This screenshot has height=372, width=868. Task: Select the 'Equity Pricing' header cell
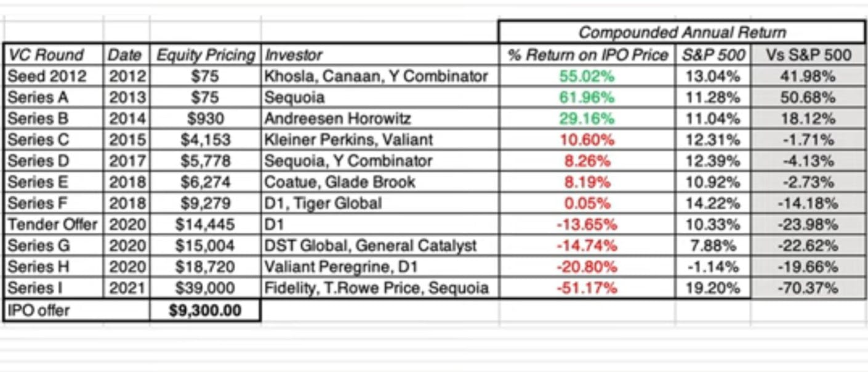pos(206,55)
